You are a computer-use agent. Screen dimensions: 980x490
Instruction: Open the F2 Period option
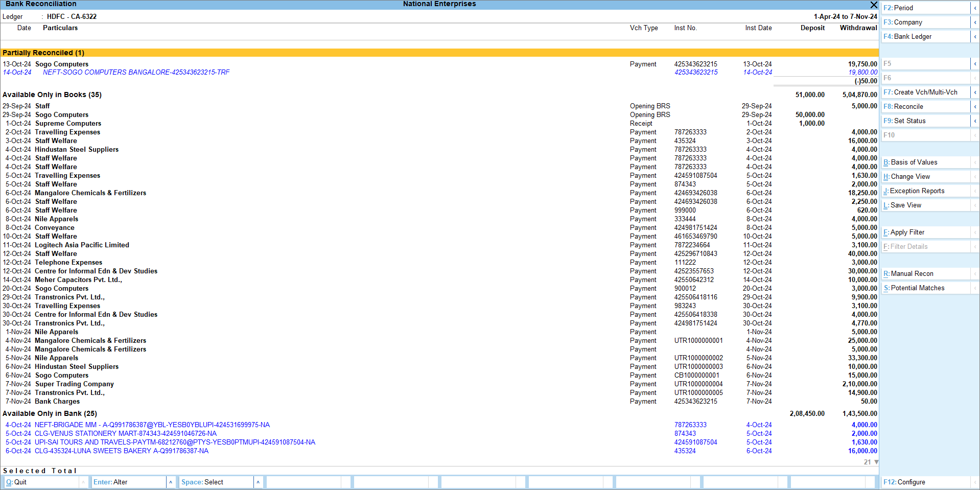pyautogui.click(x=925, y=8)
